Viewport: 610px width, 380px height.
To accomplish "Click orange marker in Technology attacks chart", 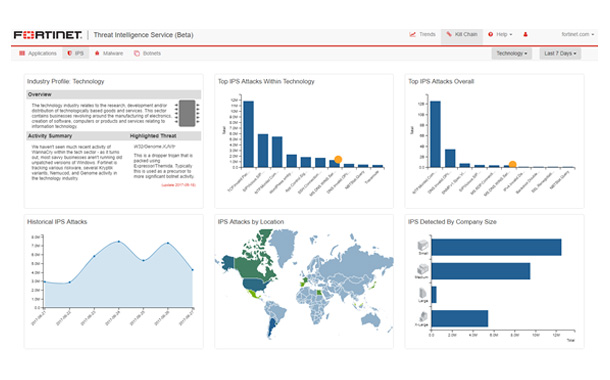I will coord(338,159).
